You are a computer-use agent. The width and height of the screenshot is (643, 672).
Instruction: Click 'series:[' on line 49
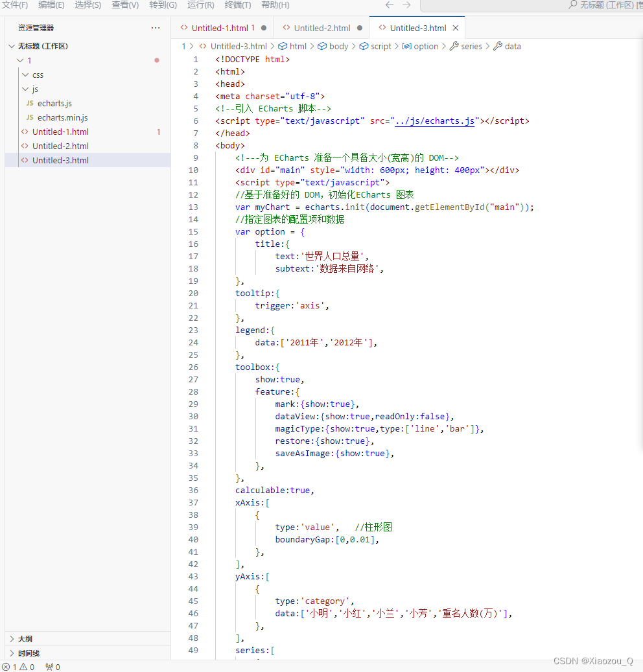[255, 650]
